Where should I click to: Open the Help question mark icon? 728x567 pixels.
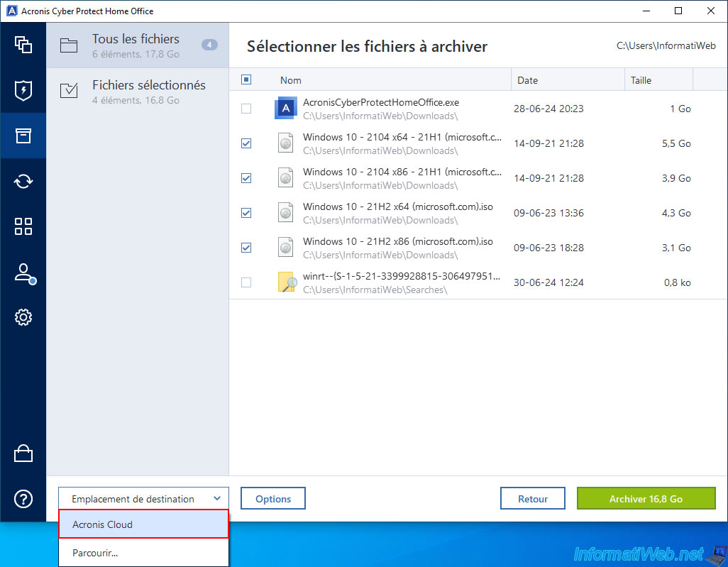(x=23, y=499)
